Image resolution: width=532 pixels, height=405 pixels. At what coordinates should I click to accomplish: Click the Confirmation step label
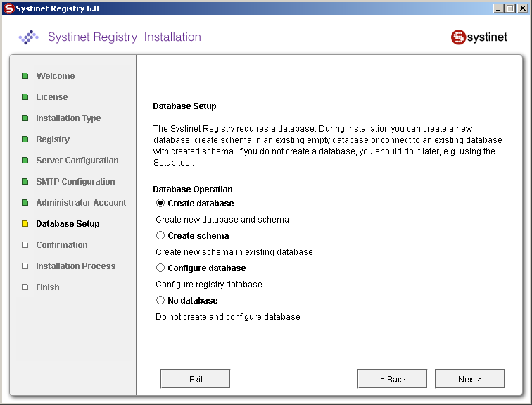pyautogui.click(x=62, y=245)
